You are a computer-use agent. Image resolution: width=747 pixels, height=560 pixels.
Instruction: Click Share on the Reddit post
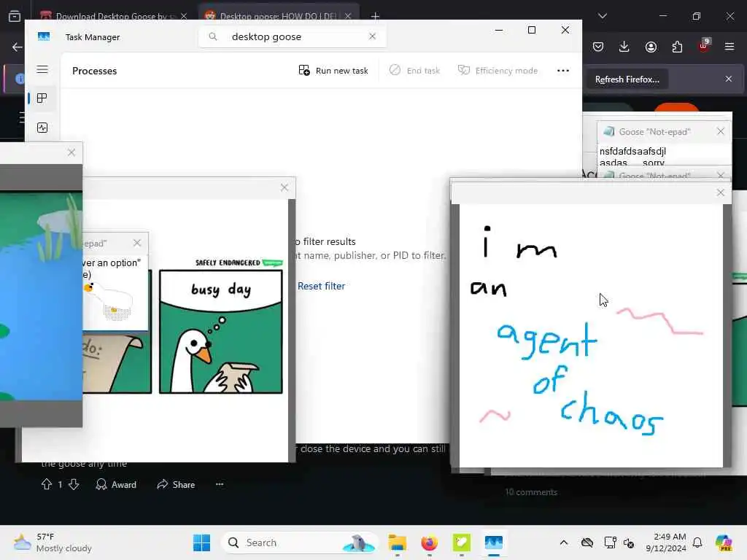[176, 485]
